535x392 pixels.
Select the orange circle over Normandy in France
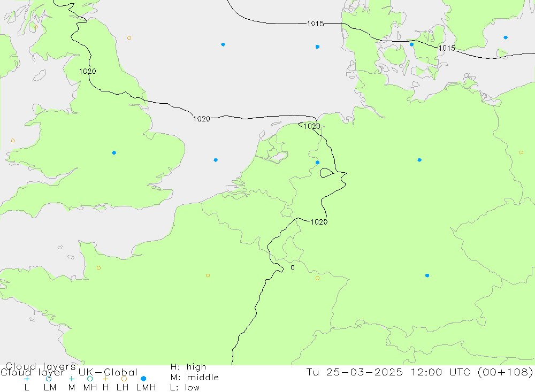point(98,268)
